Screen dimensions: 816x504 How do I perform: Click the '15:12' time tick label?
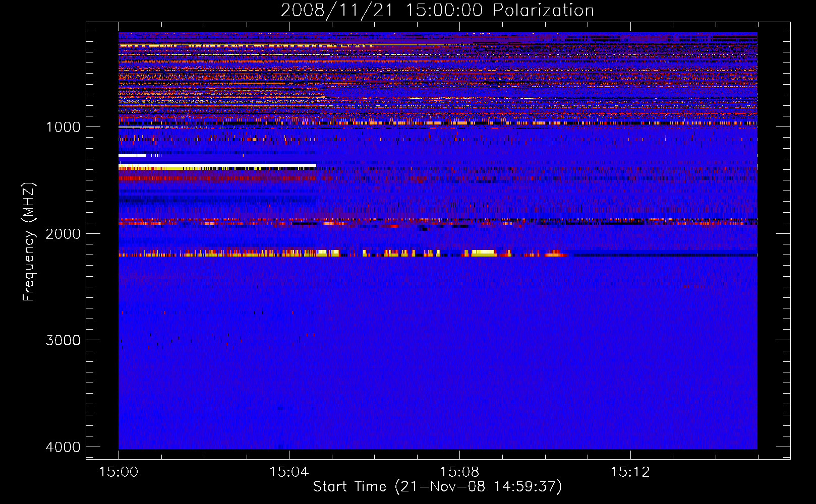point(630,472)
